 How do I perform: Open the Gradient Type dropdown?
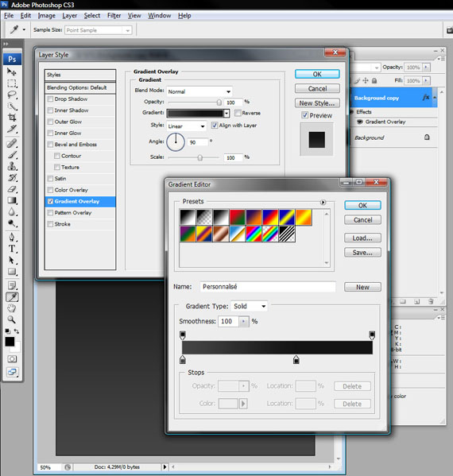point(250,306)
